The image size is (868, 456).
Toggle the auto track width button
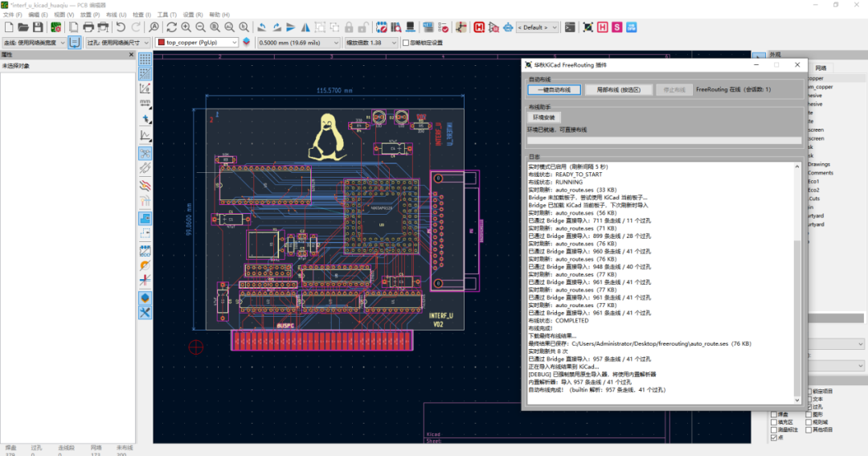point(74,42)
